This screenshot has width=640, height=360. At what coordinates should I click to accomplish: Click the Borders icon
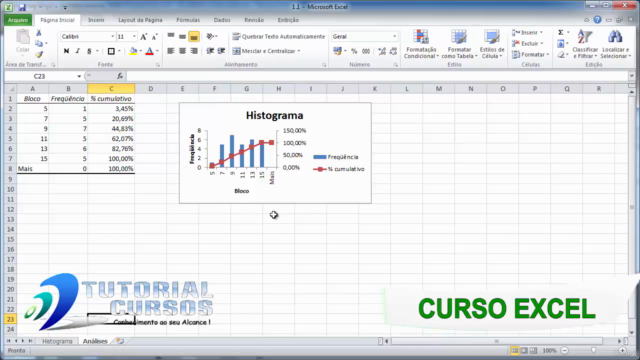coord(111,51)
